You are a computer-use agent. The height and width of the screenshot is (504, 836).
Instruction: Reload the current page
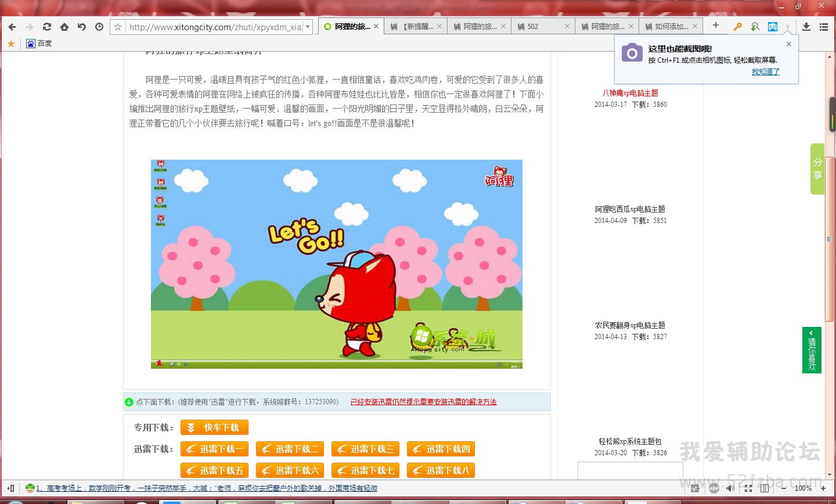coord(47,27)
